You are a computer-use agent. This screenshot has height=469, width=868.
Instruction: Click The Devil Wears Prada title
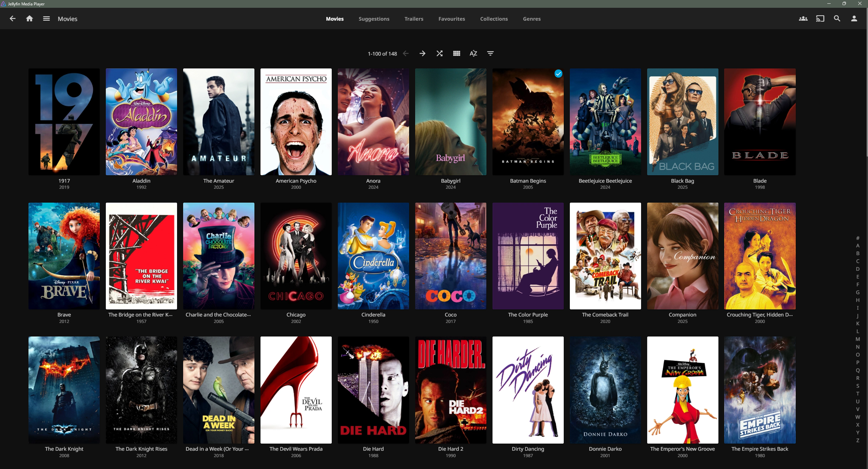click(296, 449)
